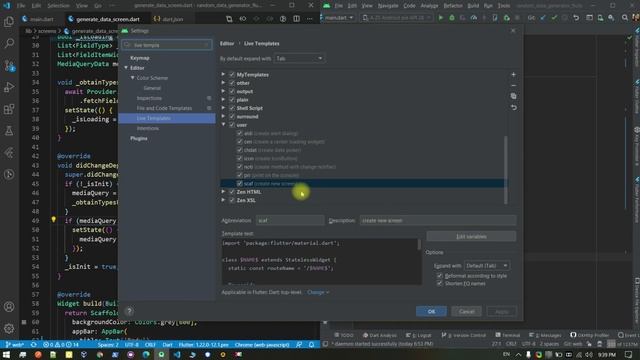This screenshot has height=360, width=640.
Task: Expand the Zen XSL group
Action: 223,200
